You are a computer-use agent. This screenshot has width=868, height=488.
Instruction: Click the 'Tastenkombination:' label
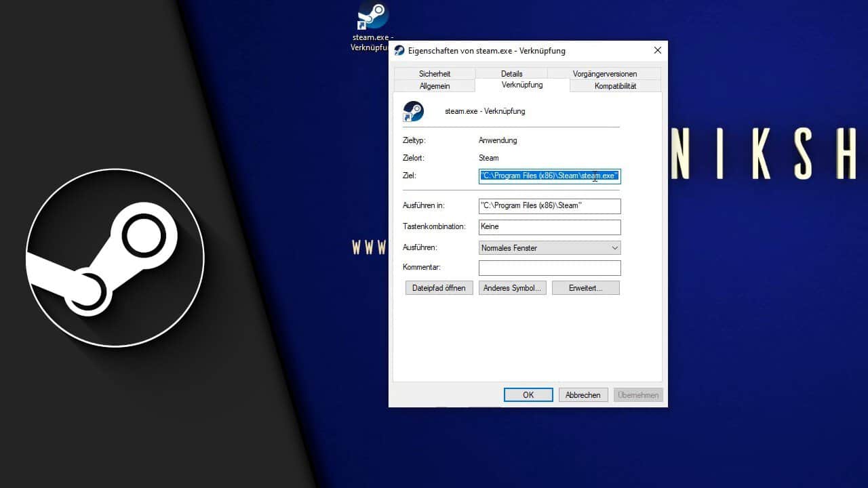(x=434, y=226)
